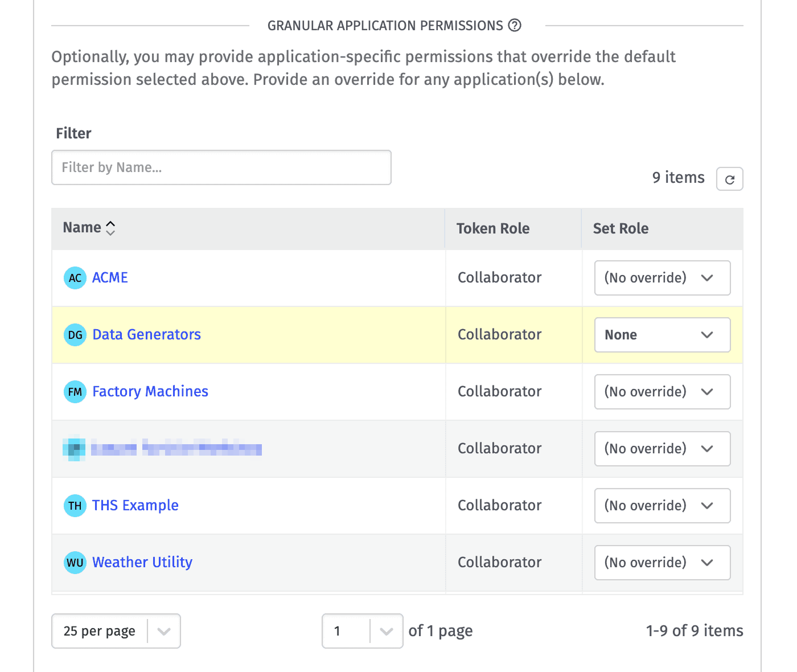Change Data Generators role from None
The height and width of the screenshot is (672, 797).
click(662, 335)
